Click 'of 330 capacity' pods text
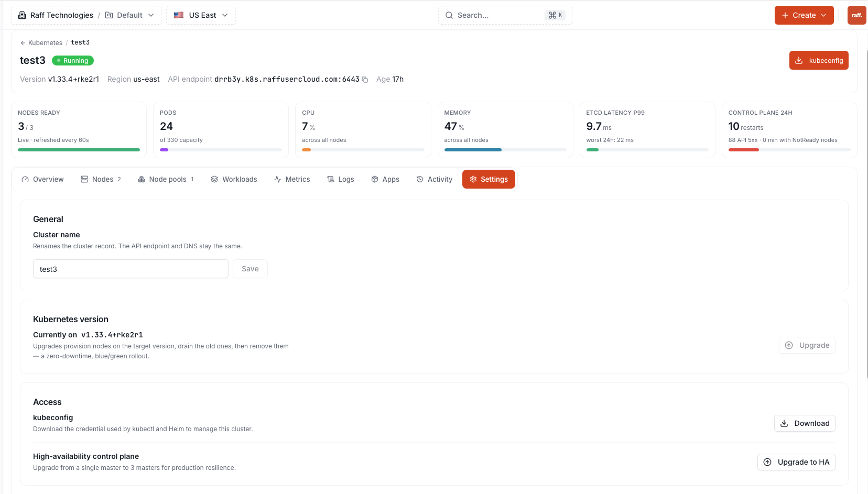The height and width of the screenshot is (494, 868). point(181,140)
